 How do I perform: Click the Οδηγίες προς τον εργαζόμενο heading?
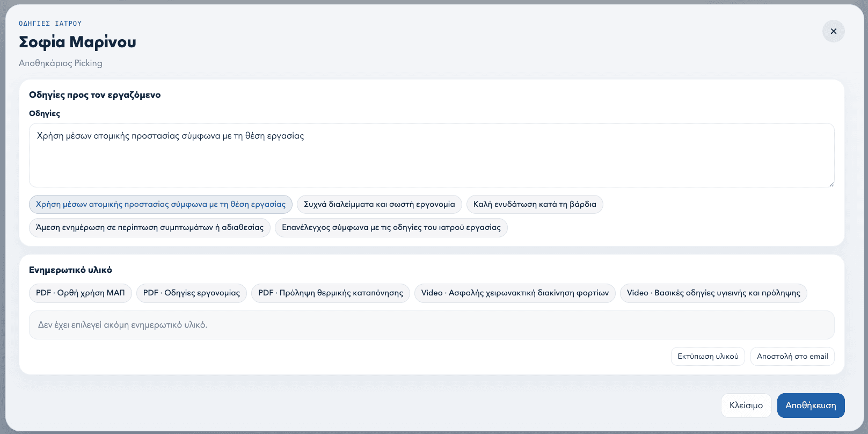pyautogui.click(x=95, y=95)
